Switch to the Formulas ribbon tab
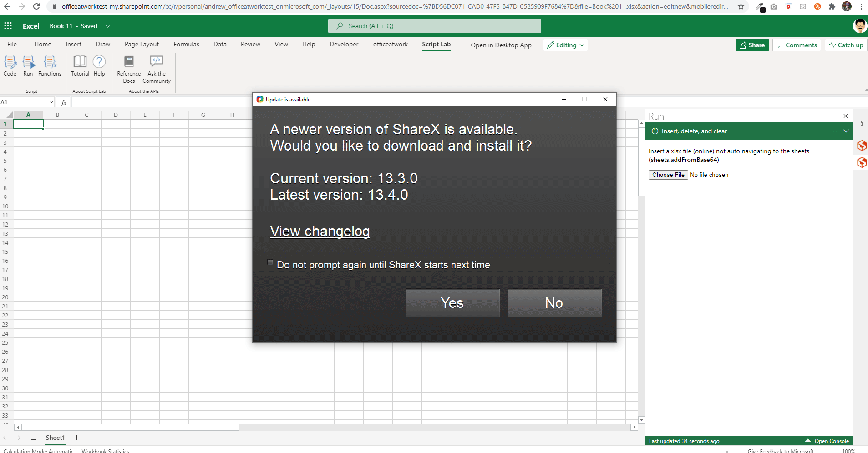868x453 pixels. coord(186,44)
